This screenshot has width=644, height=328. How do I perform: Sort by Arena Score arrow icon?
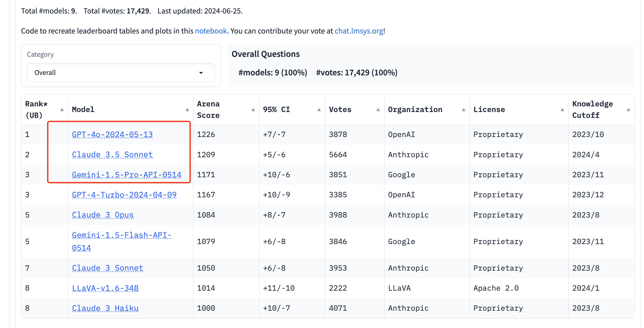click(253, 110)
